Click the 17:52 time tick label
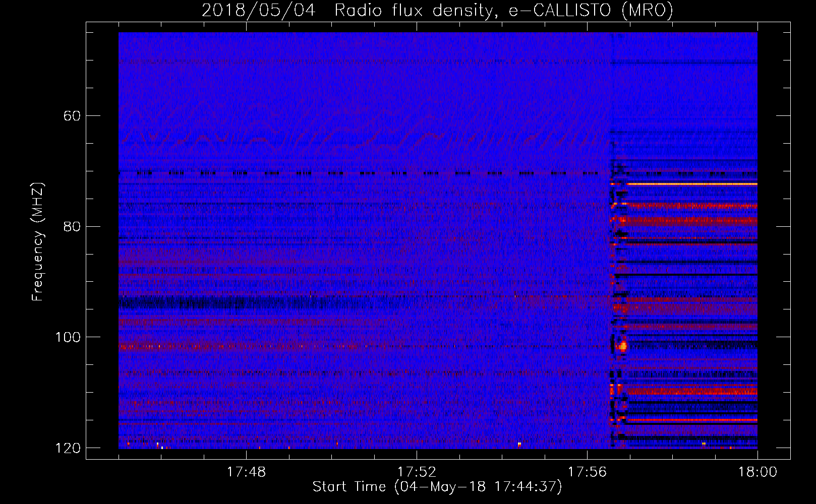Screen dimensions: 816x504 tap(417, 472)
